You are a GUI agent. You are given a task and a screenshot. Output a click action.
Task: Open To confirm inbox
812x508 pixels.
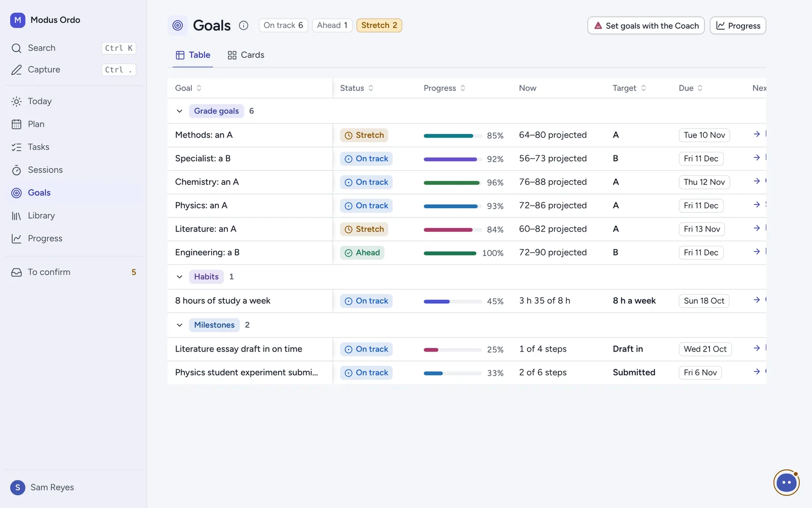pyautogui.click(x=74, y=272)
